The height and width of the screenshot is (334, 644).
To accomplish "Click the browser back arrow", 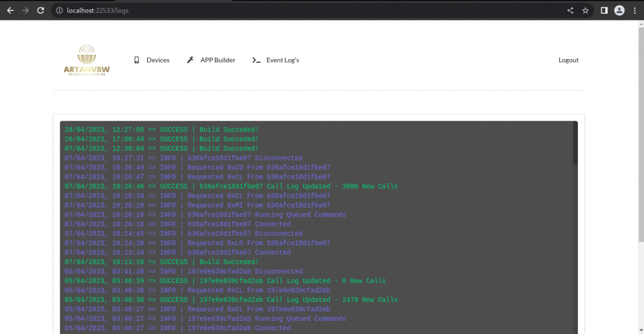I will (x=10, y=10).
